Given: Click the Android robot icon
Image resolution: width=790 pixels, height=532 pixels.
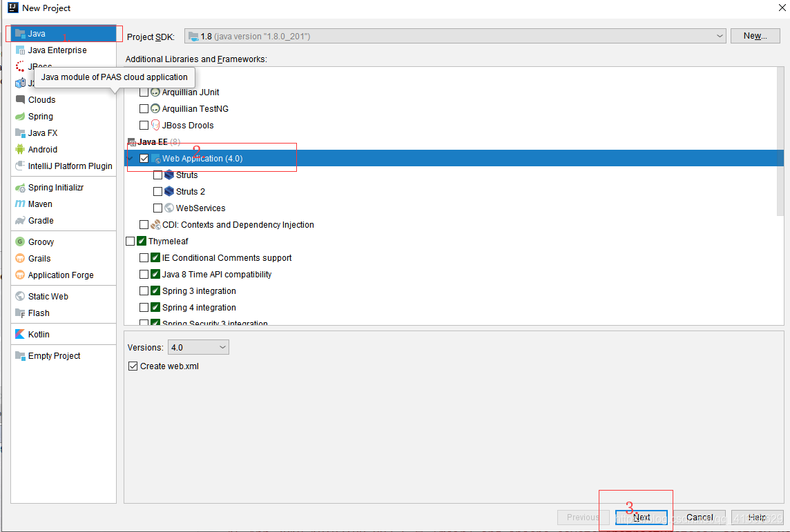Looking at the screenshot, I should (20, 150).
